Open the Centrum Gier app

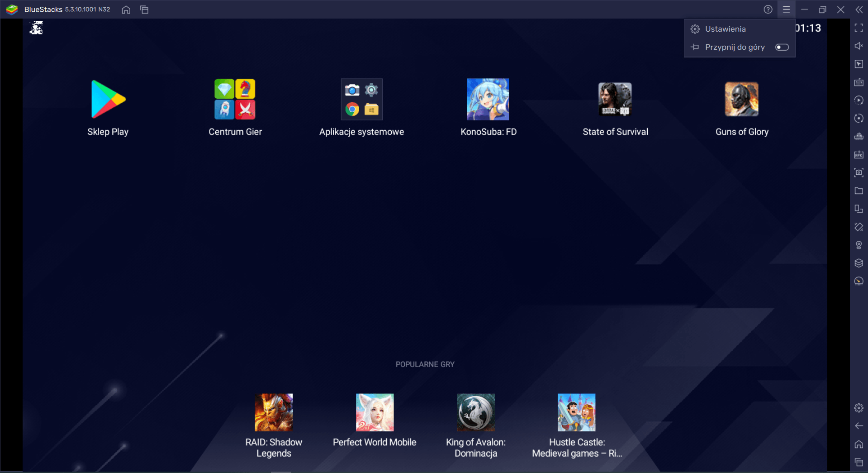tap(235, 100)
